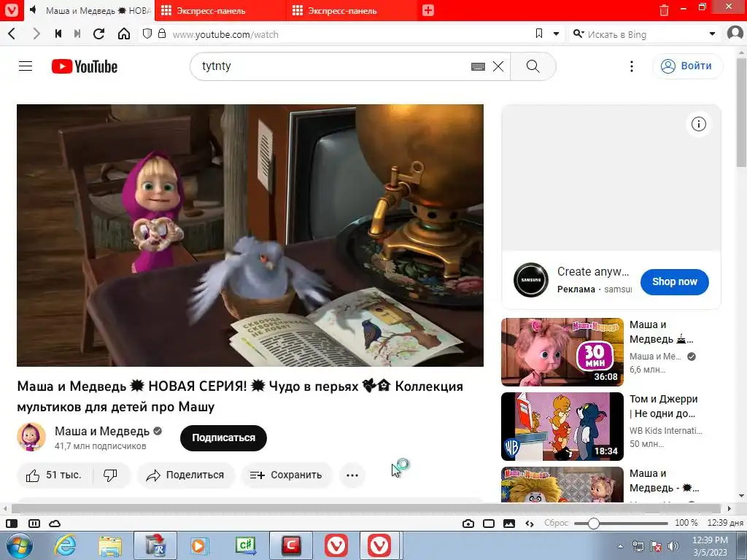View site security padlock info

[x=162, y=34]
